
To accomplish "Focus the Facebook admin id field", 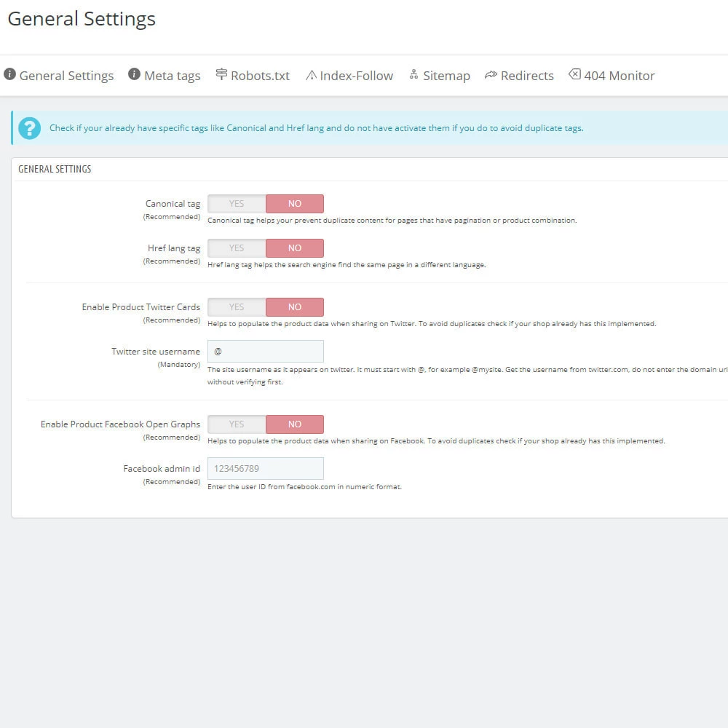I will pyautogui.click(x=266, y=468).
